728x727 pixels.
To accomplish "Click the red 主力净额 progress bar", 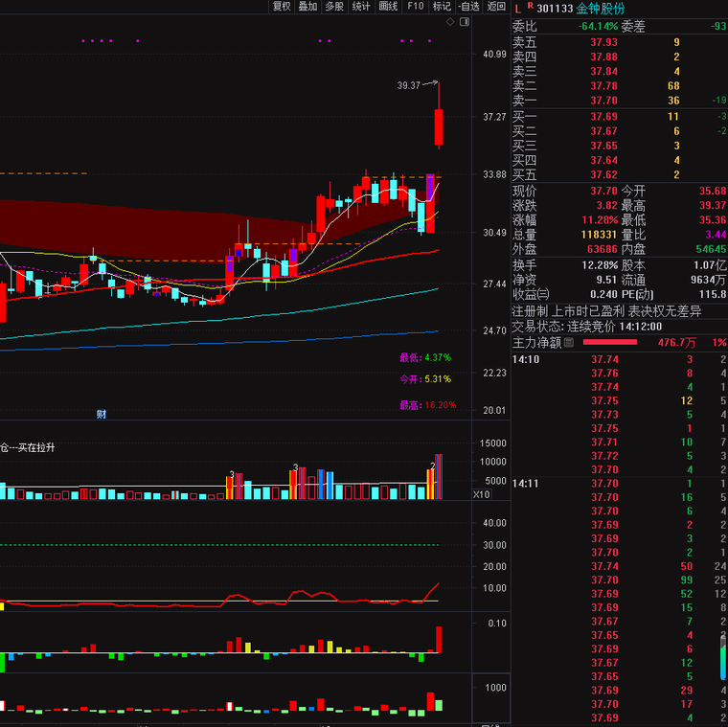I will click(x=609, y=342).
